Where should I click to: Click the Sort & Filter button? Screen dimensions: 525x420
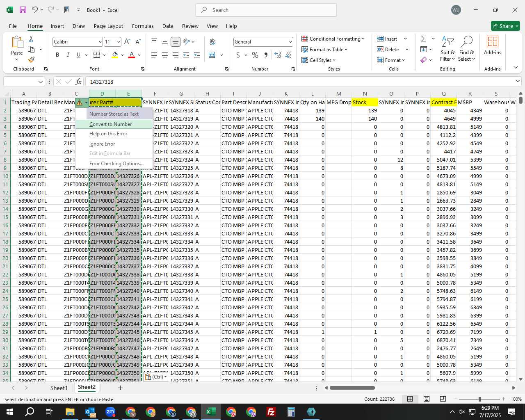[447, 49]
